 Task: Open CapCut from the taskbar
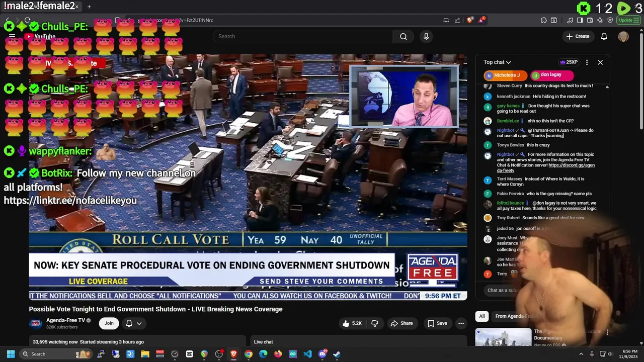coord(189,354)
